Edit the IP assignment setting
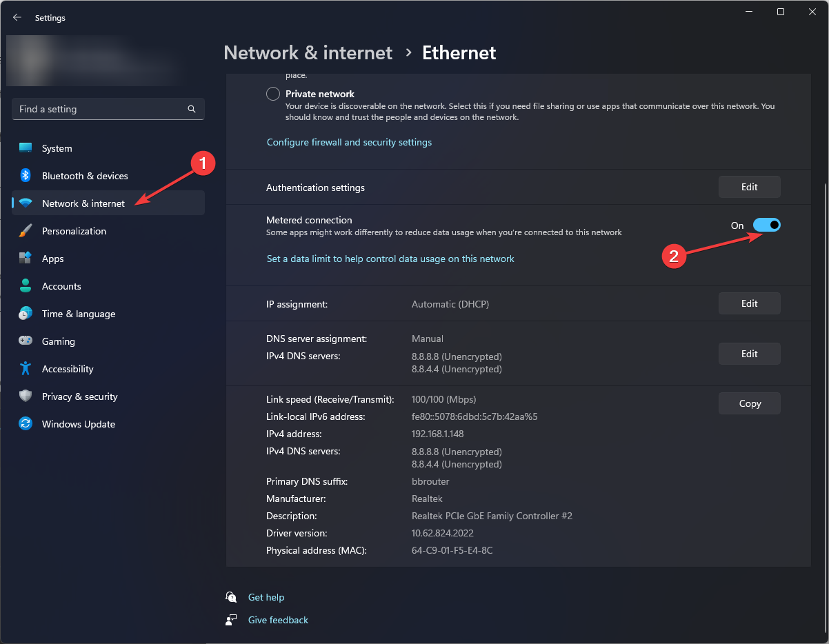This screenshot has width=829, height=644. point(749,303)
